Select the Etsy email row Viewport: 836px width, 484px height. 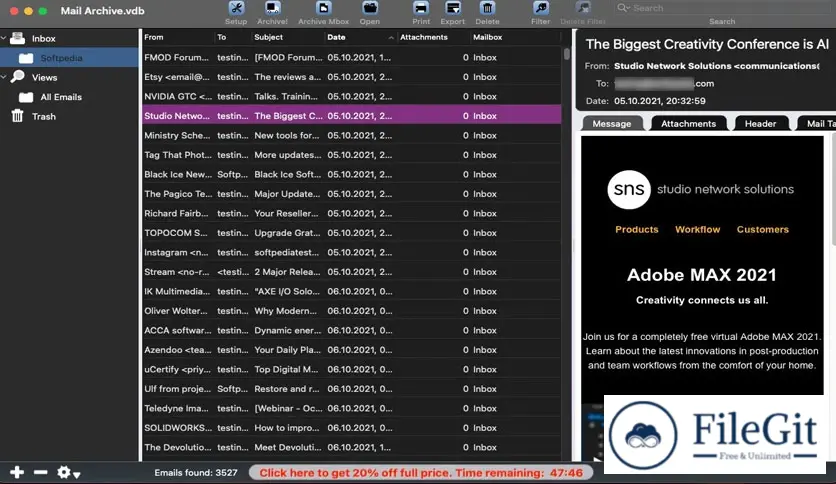coord(352,77)
